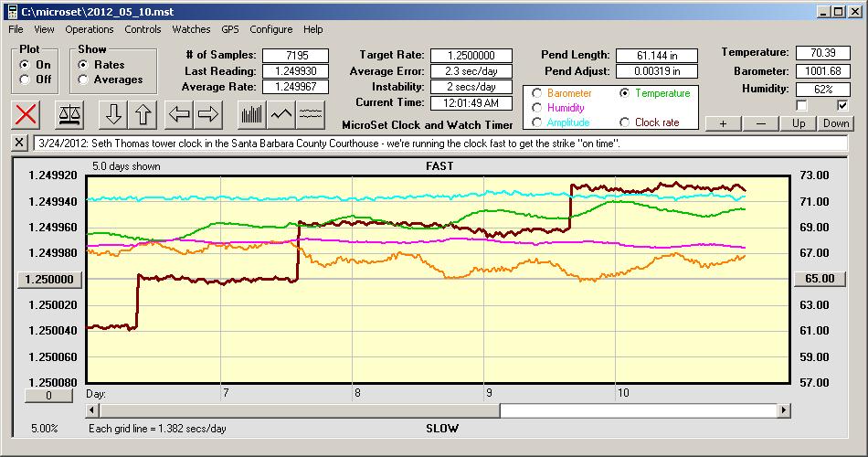Open the GPS menu
The height and width of the screenshot is (457, 868).
(229, 29)
